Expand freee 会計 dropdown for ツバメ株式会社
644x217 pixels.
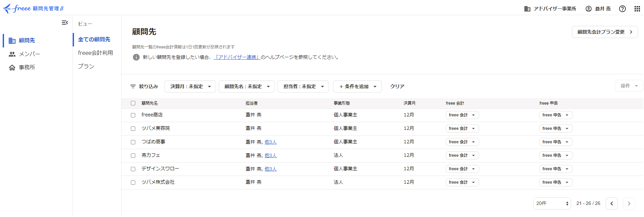[462, 182]
